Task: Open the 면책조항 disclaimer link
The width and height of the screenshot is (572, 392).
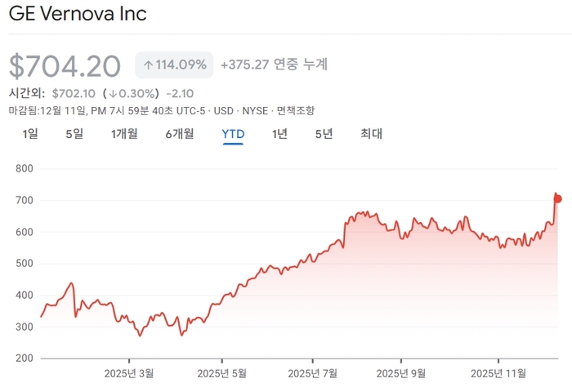Action: [x=296, y=110]
